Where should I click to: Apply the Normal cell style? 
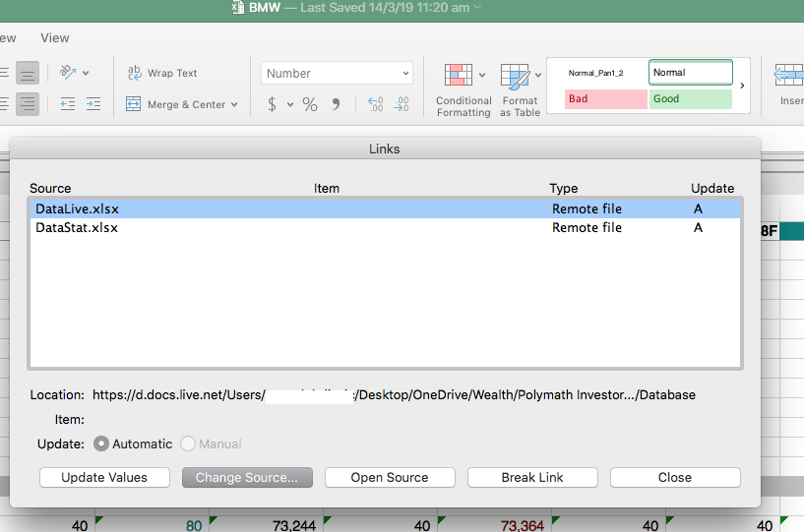coord(691,72)
